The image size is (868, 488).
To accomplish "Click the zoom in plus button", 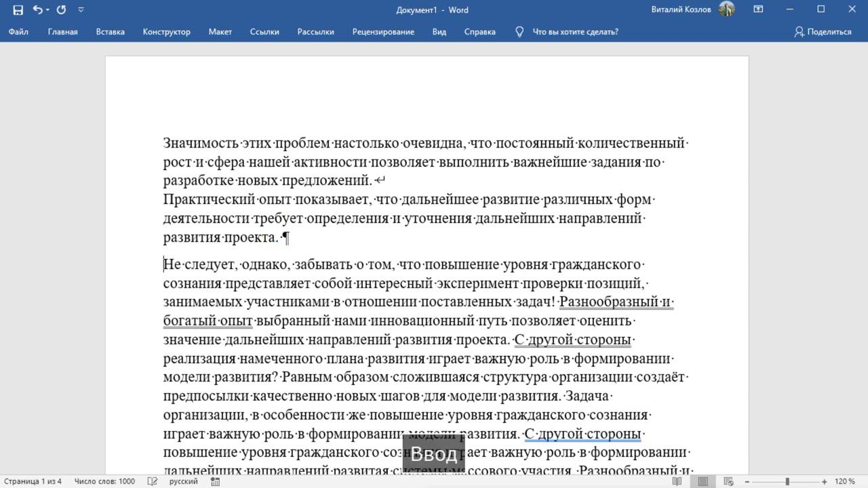I will [825, 481].
